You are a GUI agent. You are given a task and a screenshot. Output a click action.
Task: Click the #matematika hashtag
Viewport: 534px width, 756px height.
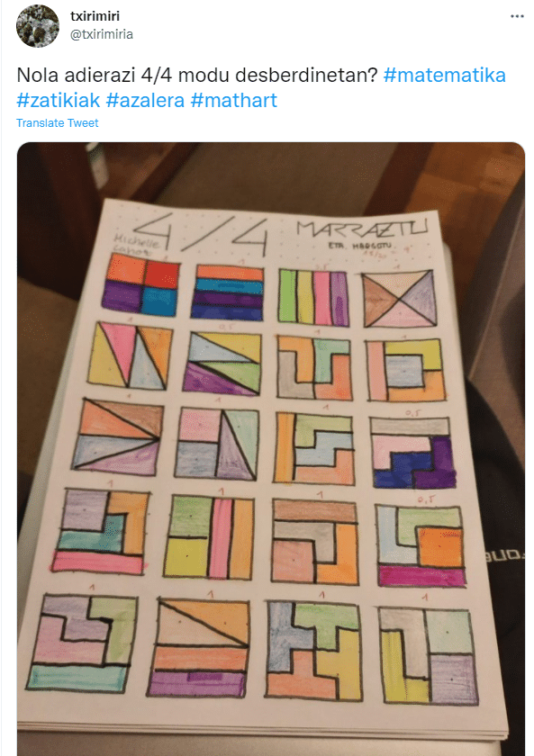(x=444, y=76)
